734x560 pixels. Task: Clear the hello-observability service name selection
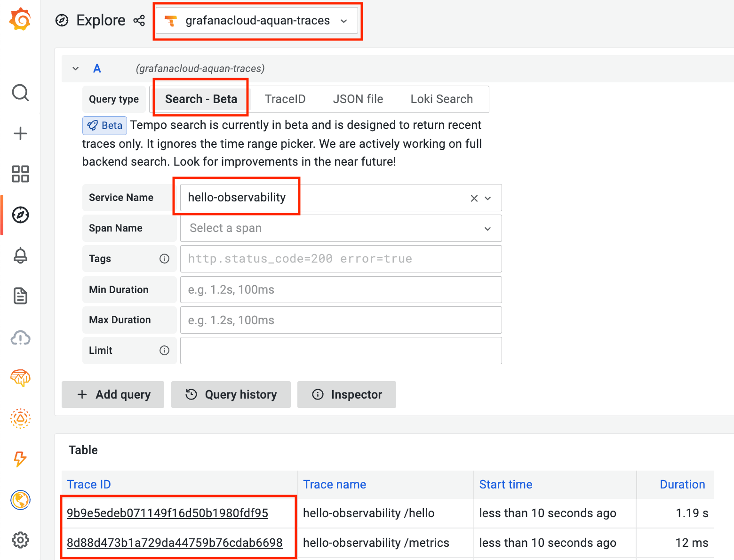pos(474,198)
